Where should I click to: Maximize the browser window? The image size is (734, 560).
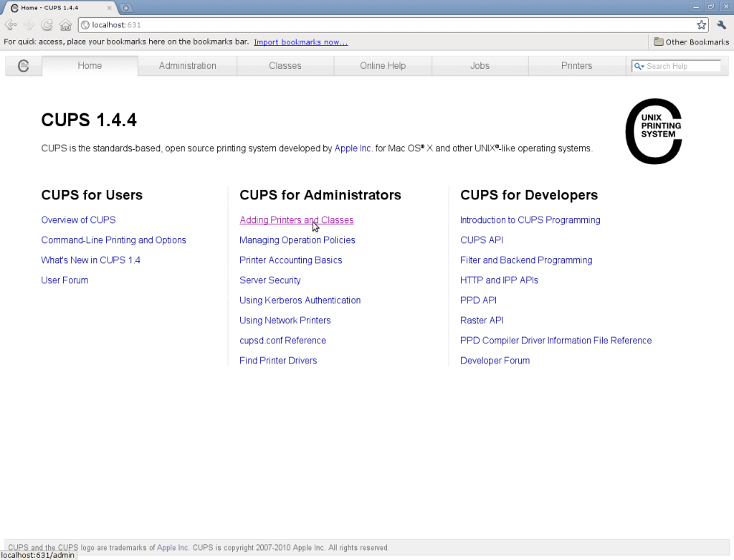click(710, 6)
